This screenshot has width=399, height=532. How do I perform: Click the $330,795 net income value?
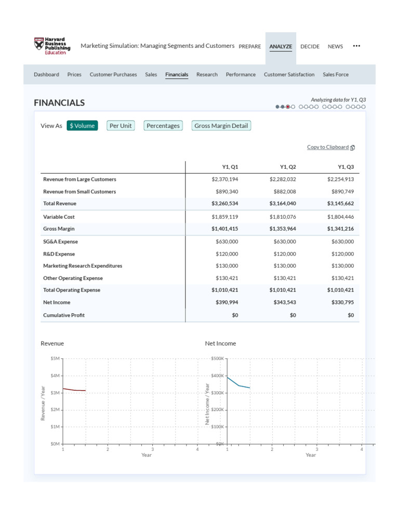point(343,302)
